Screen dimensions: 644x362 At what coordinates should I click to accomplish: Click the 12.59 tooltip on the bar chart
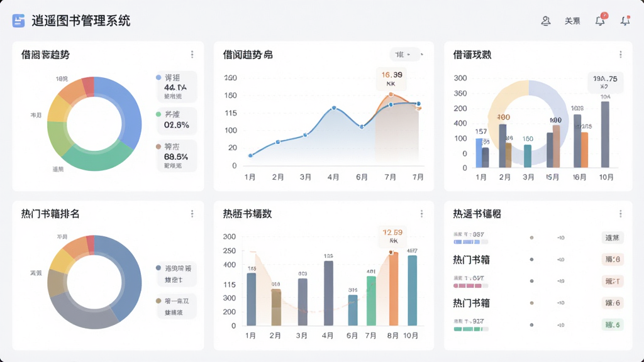(392, 236)
